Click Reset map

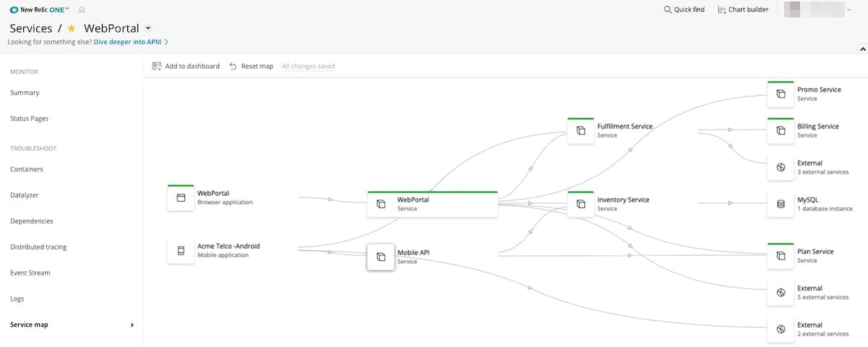(x=251, y=66)
